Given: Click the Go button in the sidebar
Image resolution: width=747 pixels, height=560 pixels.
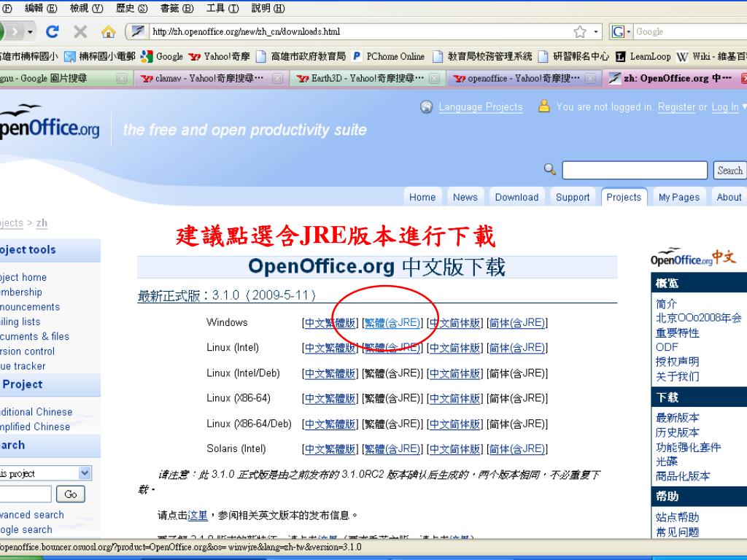Looking at the screenshot, I should coord(71,494).
